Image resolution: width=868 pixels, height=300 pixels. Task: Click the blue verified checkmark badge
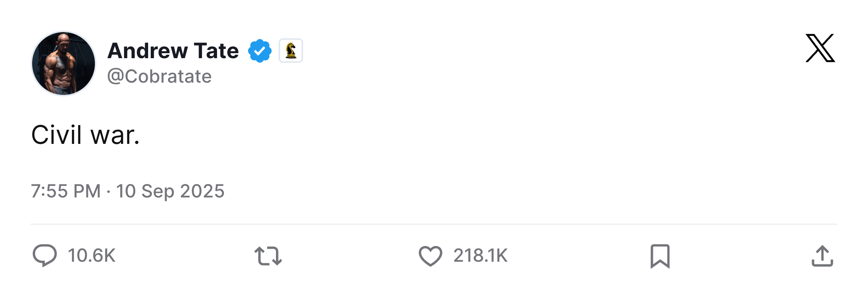click(260, 51)
